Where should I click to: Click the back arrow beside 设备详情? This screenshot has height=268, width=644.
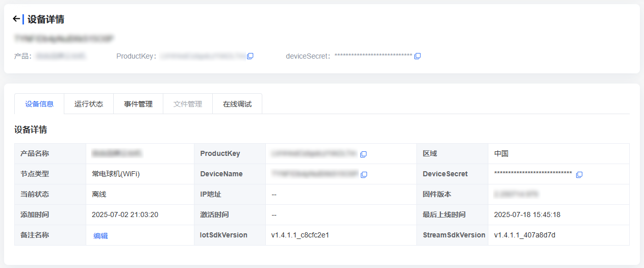(x=16, y=19)
